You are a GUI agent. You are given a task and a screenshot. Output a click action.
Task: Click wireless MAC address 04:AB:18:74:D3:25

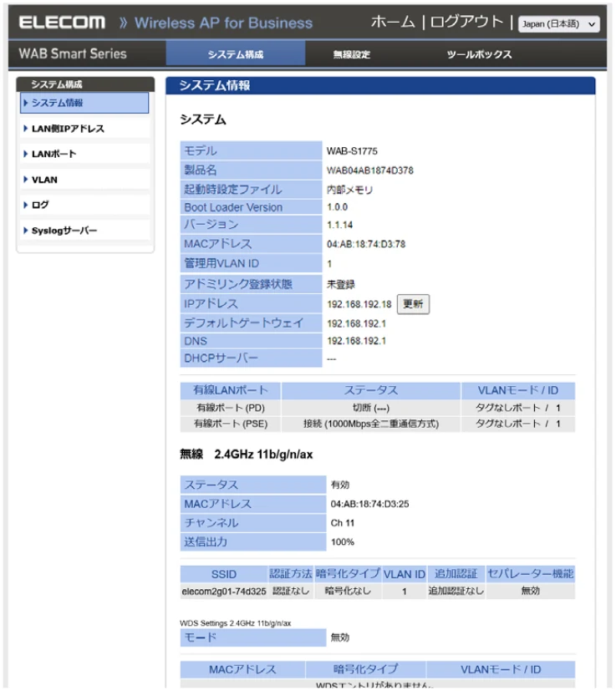tap(369, 504)
